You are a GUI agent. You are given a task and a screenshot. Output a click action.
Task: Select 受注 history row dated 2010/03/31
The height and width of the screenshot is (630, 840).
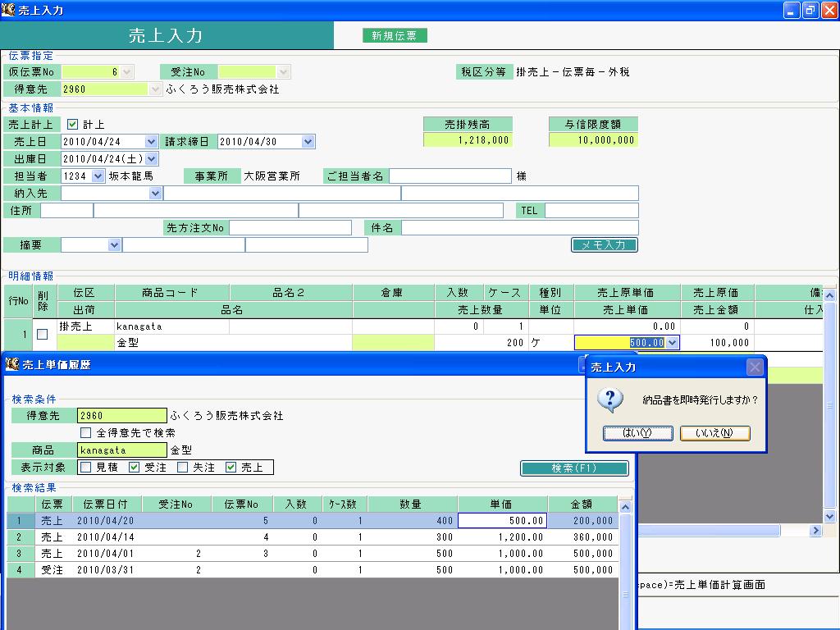tap(313, 570)
